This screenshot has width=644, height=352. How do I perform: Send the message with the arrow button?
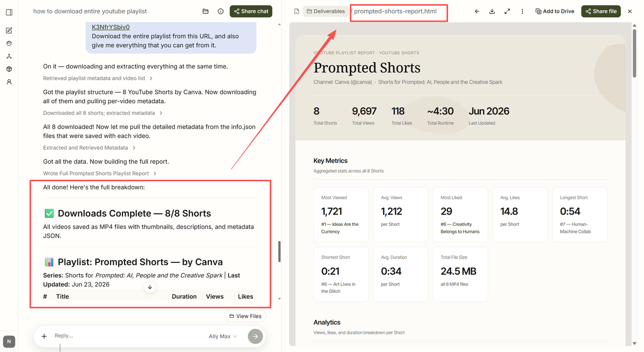pos(255,336)
